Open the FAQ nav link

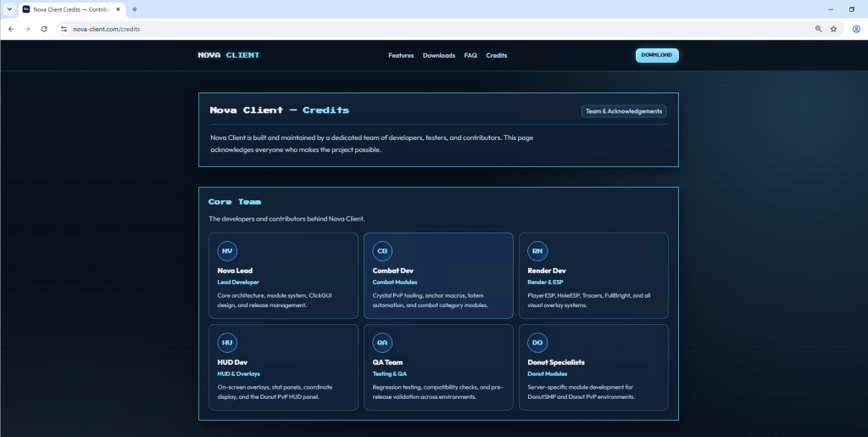[470, 55]
